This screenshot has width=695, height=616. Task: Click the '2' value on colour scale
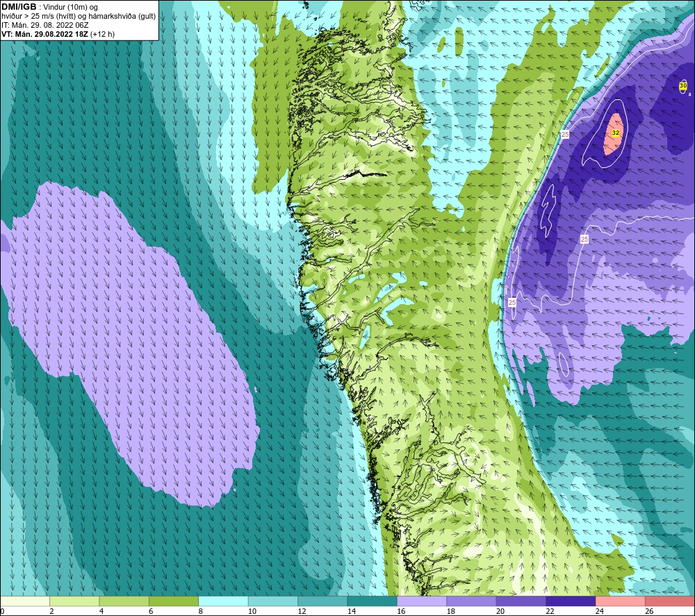[x=52, y=611]
